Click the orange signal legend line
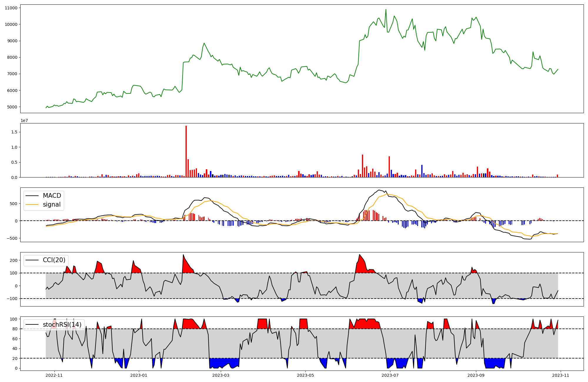 pyautogui.click(x=32, y=205)
